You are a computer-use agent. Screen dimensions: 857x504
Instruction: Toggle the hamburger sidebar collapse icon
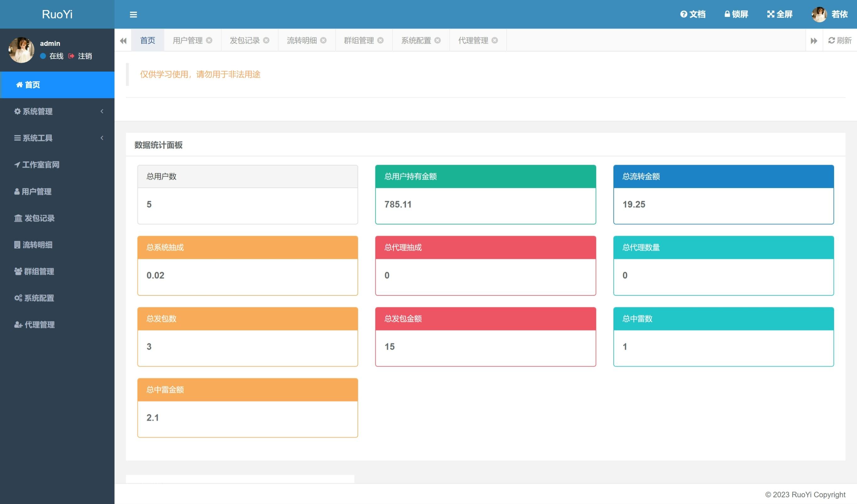[133, 15]
